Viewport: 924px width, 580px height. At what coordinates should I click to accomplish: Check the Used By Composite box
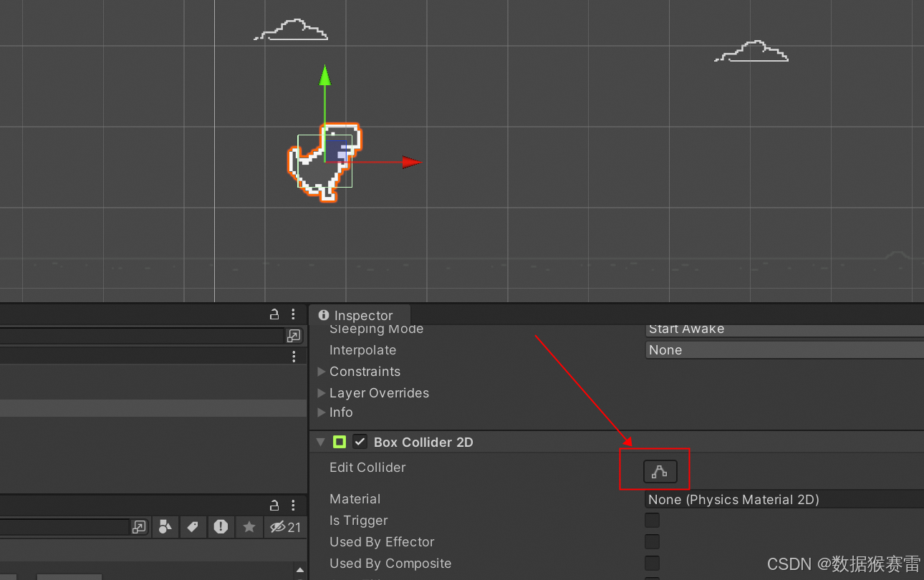coord(653,564)
